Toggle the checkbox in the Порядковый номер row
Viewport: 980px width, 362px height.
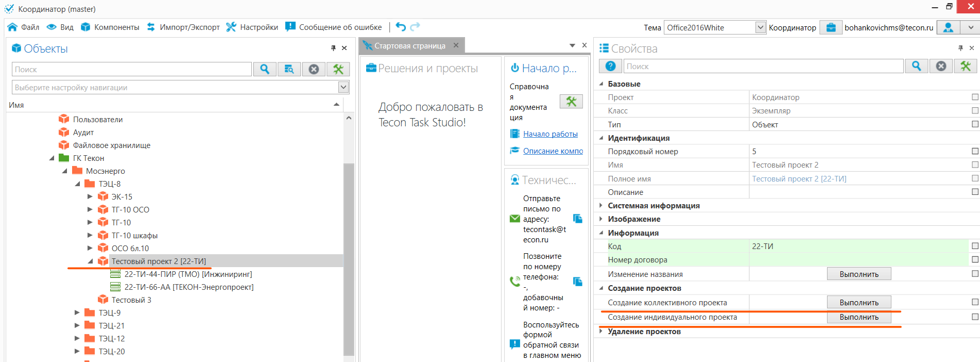coord(974,151)
